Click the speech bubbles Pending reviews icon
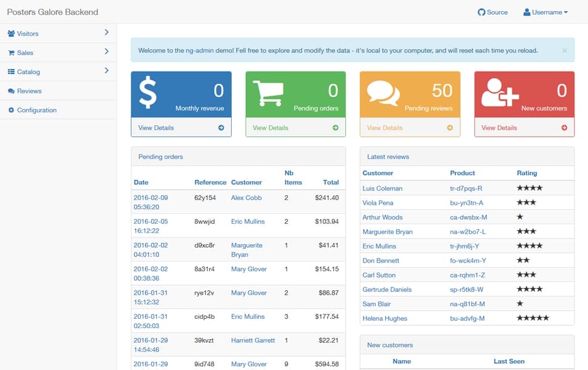Screen dimensions: 588x370 [x=383, y=93]
